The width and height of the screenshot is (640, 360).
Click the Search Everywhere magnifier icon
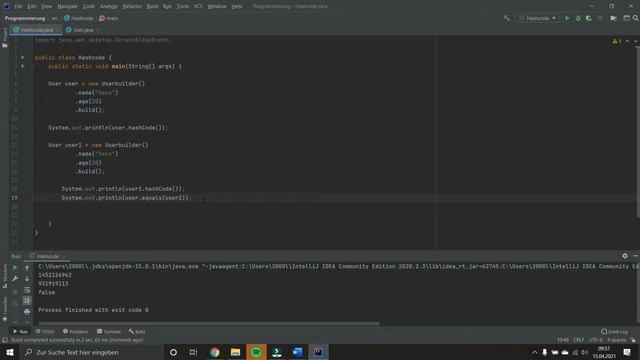(x=636, y=18)
